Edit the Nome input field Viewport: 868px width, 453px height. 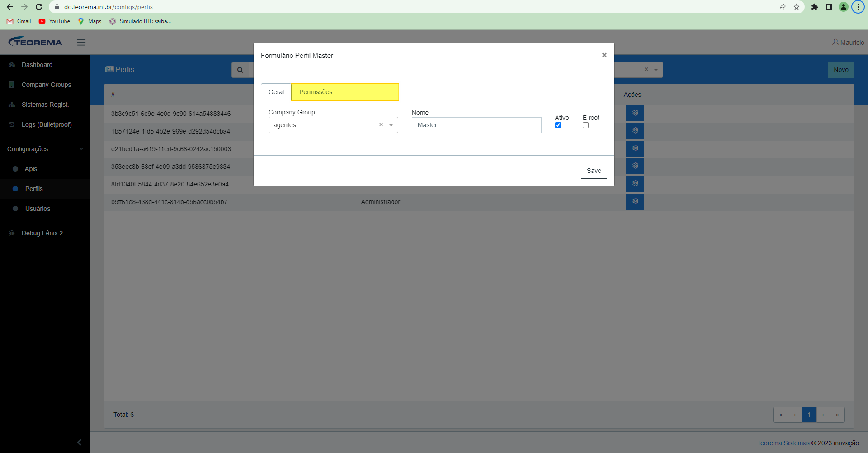(x=476, y=125)
